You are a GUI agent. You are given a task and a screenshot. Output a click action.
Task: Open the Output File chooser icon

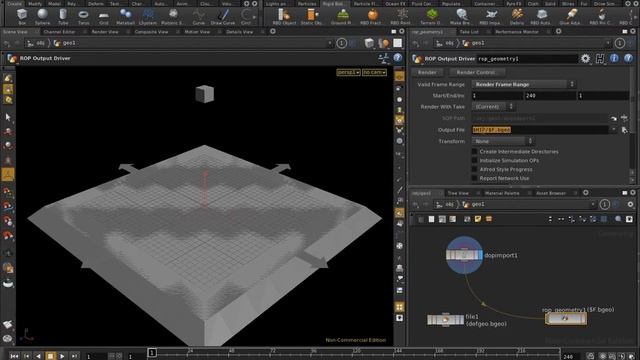pos(624,130)
